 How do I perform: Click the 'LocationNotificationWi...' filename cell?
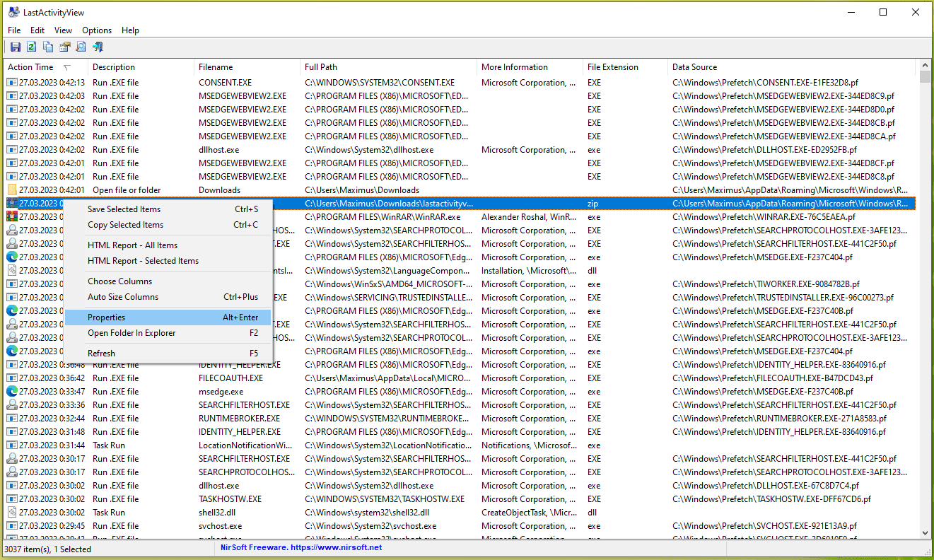(245, 445)
